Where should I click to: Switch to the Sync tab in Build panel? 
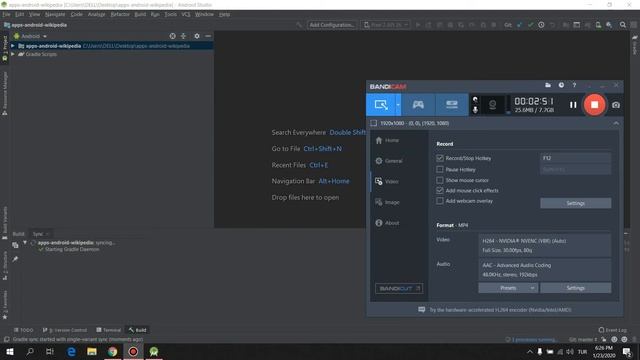pyautogui.click(x=38, y=234)
